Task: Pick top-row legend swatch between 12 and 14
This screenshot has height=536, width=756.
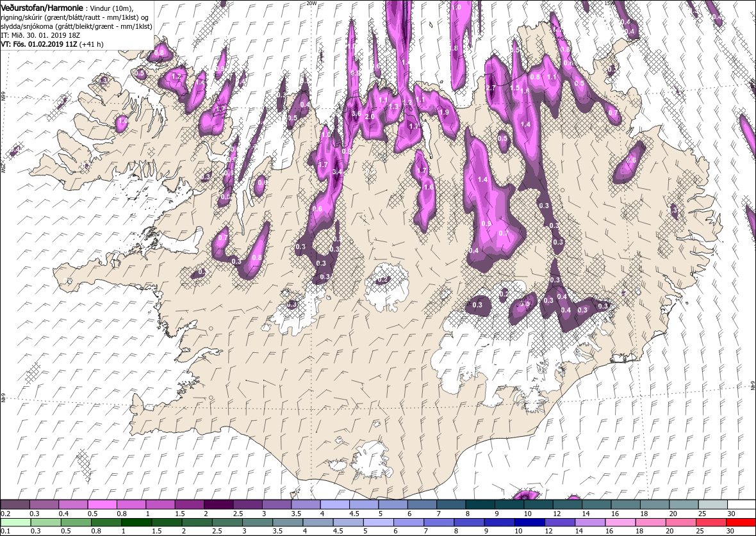Action: click(x=567, y=504)
